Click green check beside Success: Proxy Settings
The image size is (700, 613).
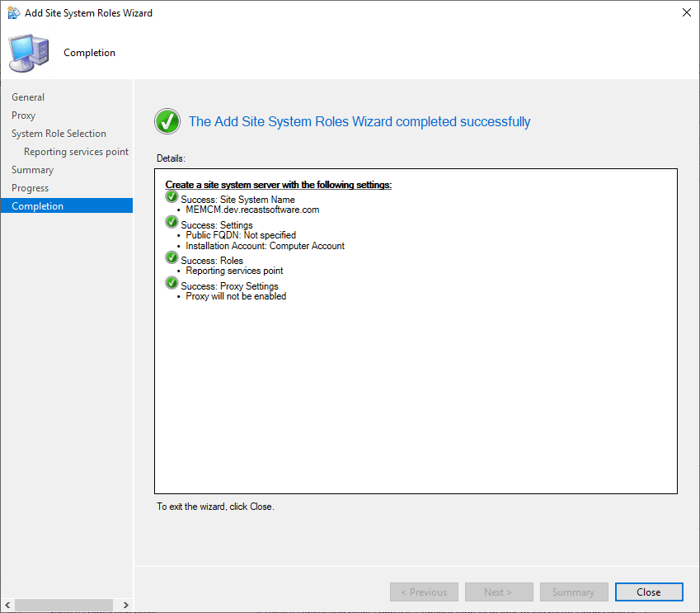(x=171, y=284)
